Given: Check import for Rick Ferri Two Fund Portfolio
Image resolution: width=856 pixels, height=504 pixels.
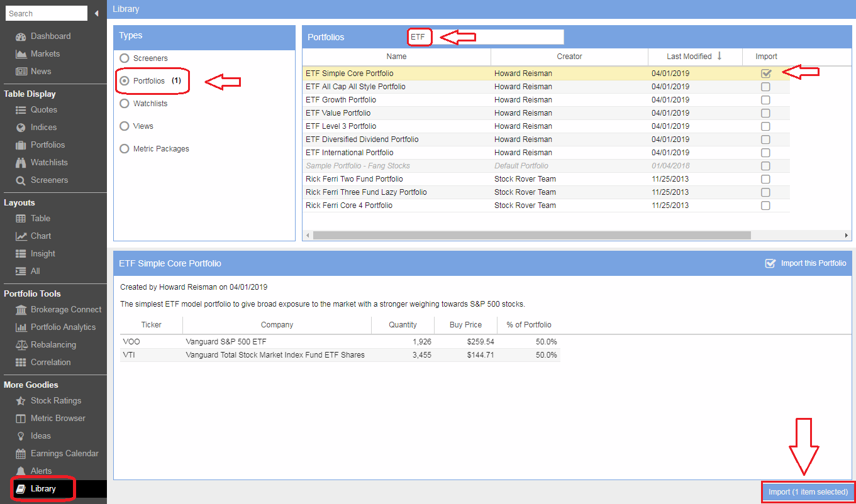Looking at the screenshot, I should click(765, 179).
